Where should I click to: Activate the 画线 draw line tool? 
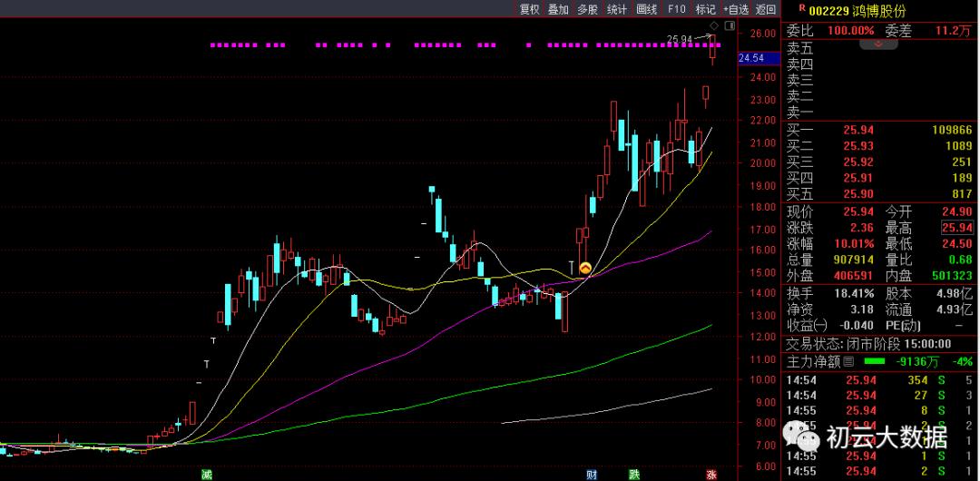coord(646,9)
